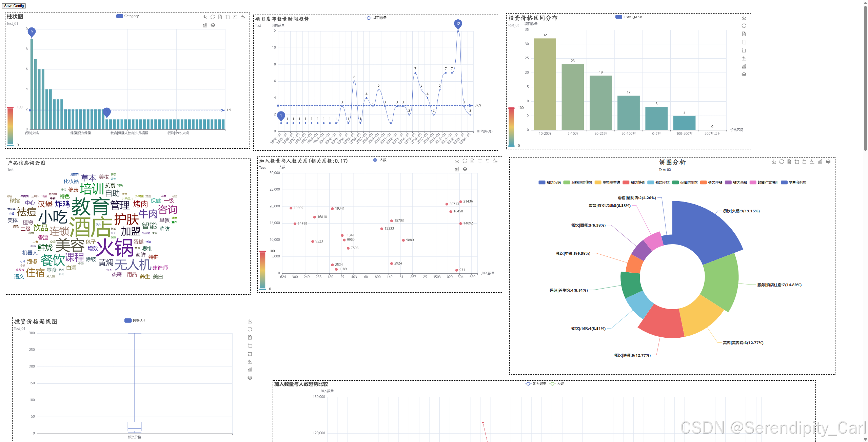Click 餐饮|火锅 slice label in pie chart
The height and width of the screenshot is (442, 868).
(741, 211)
